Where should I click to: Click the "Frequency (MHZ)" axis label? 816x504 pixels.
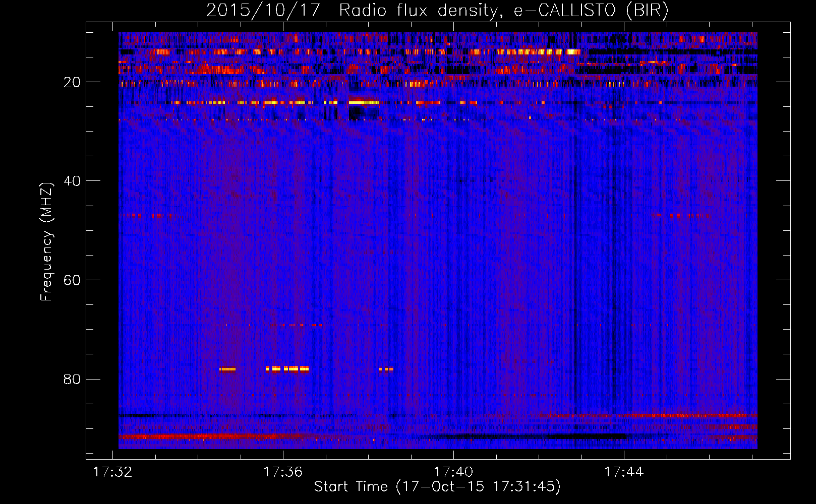point(46,242)
